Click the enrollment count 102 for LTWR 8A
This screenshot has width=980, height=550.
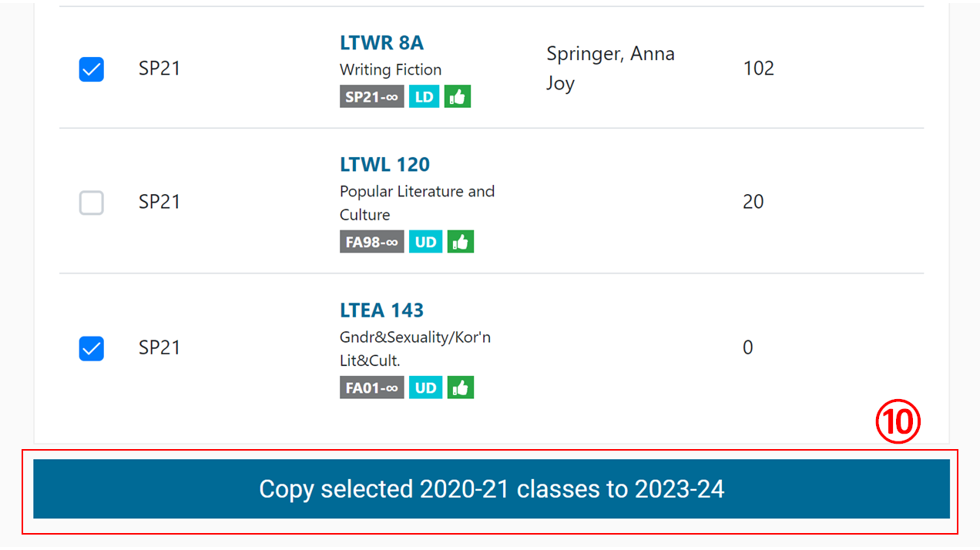pos(758,68)
